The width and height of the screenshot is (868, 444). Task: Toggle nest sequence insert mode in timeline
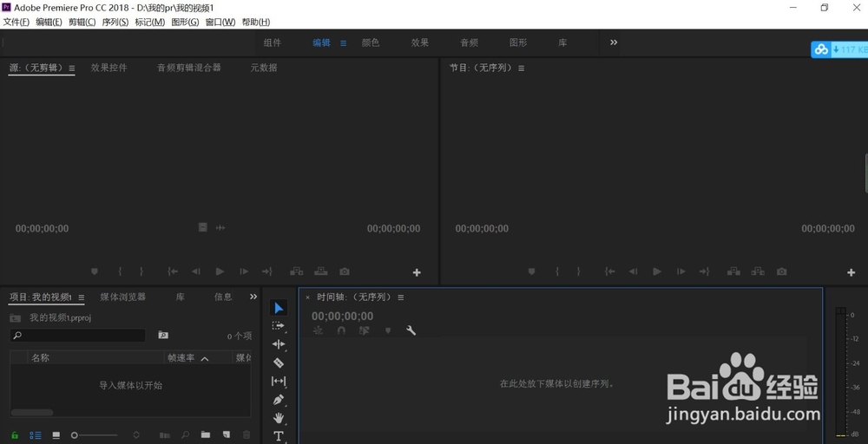(x=318, y=330)
